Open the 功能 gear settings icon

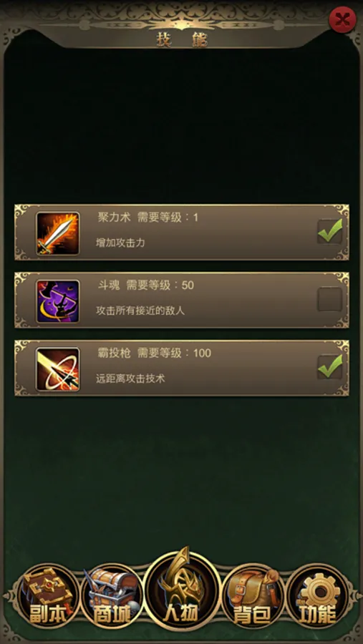(317, 595)
